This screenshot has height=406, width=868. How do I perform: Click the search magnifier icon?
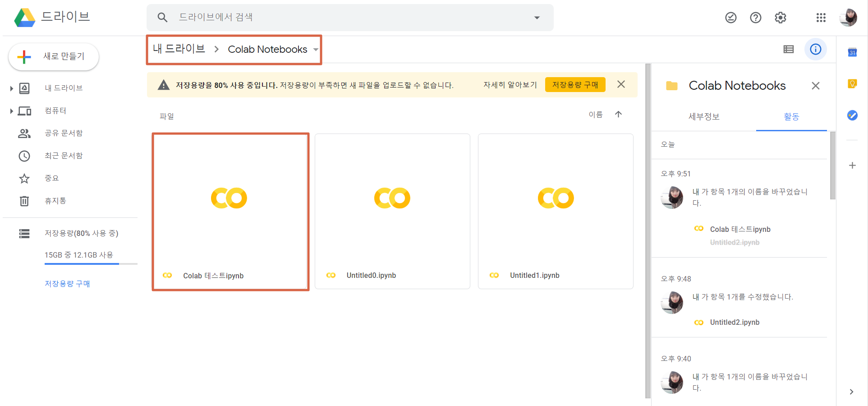[162, 18]
